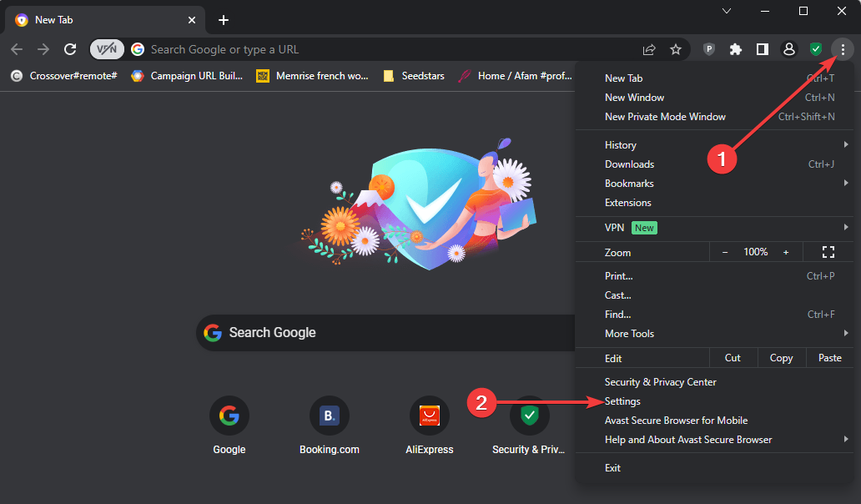Image resolution: width=861 pixels, height=504 pixels.
Task: Select New Tab menu item
Action: pyautogui.click(x=714, y=78)
